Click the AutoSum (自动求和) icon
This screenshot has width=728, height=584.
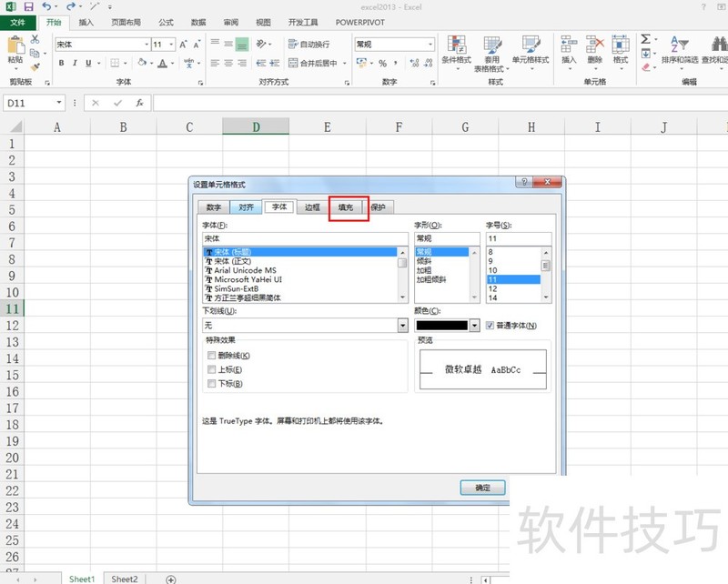[645, 40]
